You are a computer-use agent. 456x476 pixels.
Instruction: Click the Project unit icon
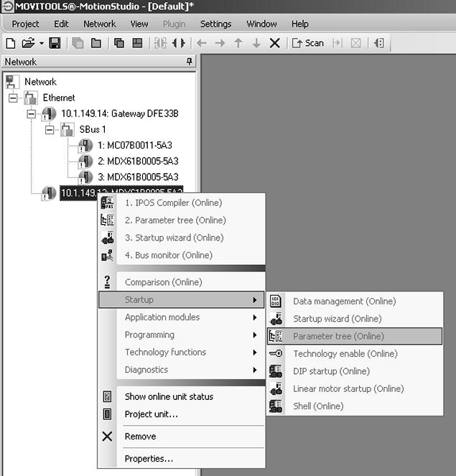pyautogui.click(x=107, y=414)
